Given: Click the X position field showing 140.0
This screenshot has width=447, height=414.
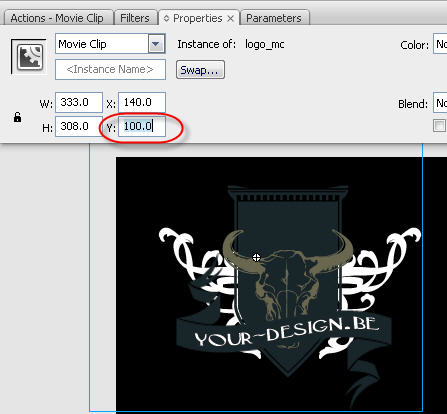Looking at the screenshot, I should (142, 102).
